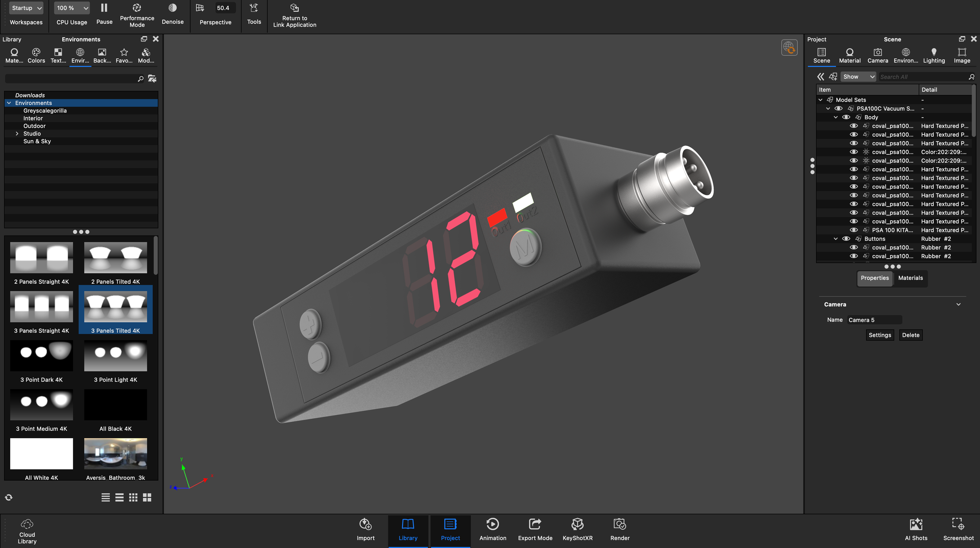Open the Show filter dropdown
The image size is (980, 548).
click(x=858, y=76)
